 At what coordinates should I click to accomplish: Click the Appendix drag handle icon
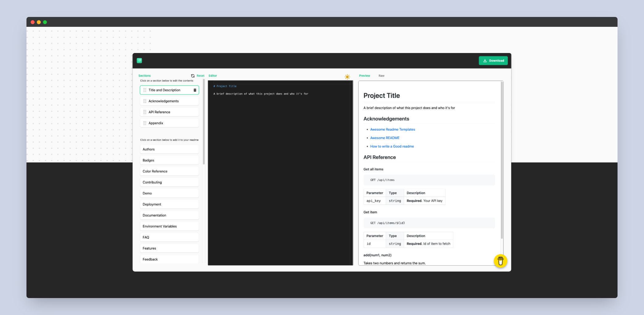pyautogui.click(x=145, y=123)
